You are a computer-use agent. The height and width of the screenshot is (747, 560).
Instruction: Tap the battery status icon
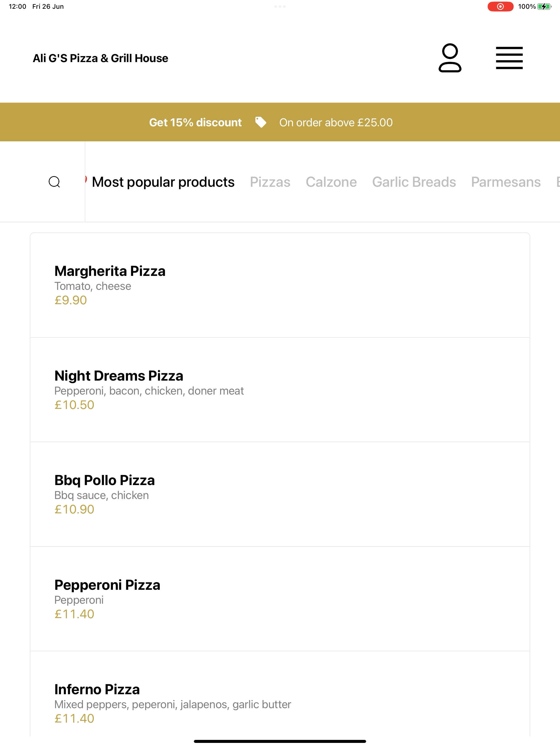[x=544, y=6]
